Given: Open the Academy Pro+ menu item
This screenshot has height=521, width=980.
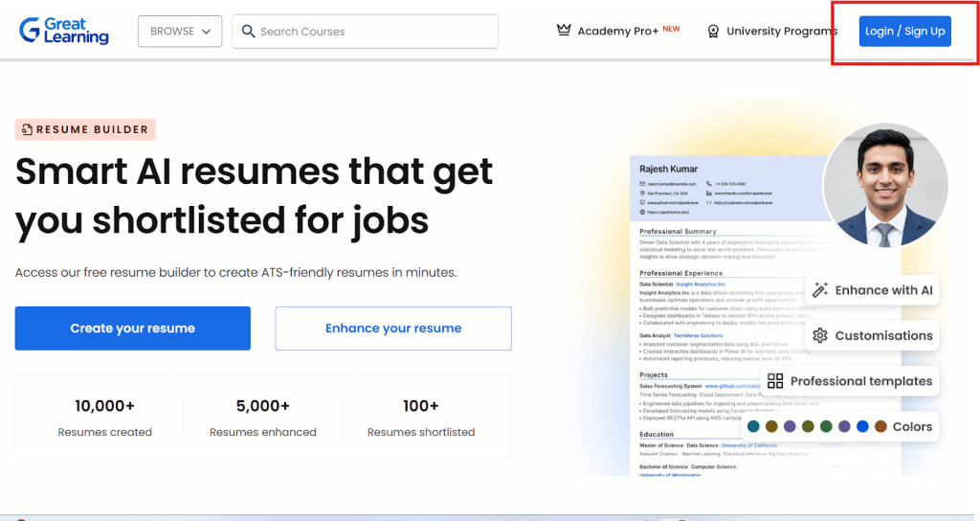Looking at the screenshot, I should click(x=617, y=32).
